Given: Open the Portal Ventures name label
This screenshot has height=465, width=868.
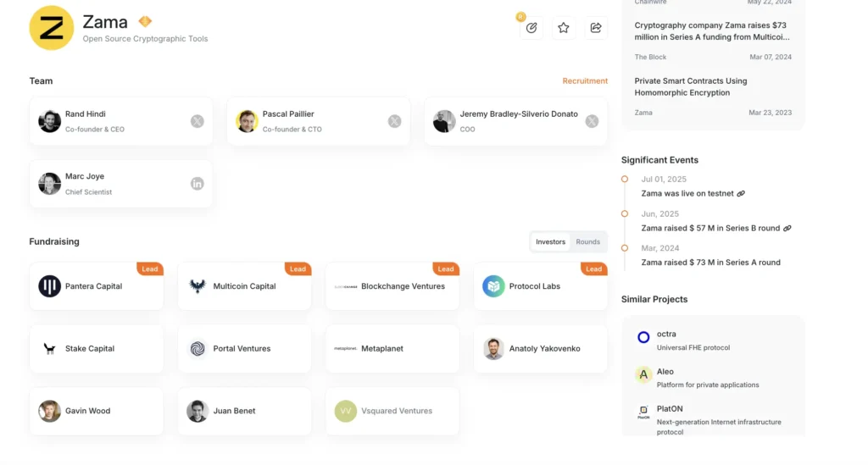Looking at the screenshot, I should pos(242,349).
